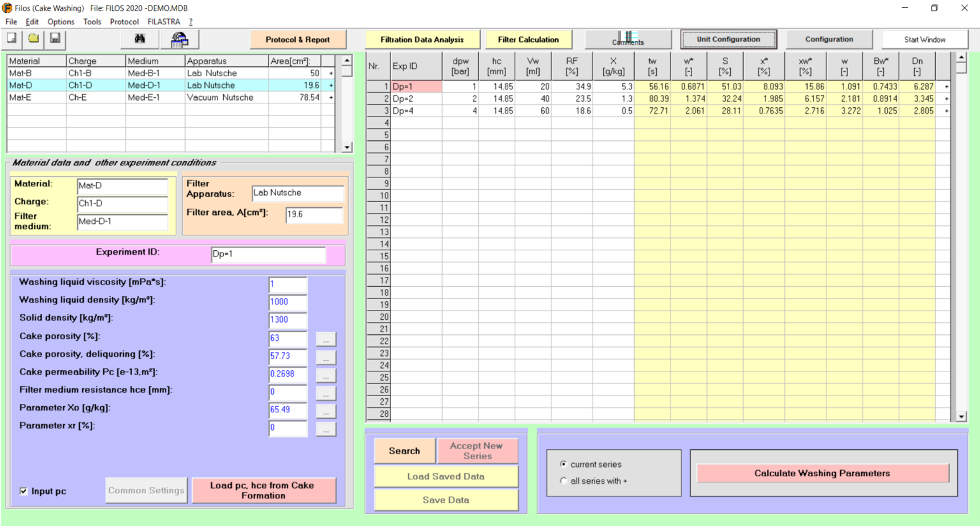980x526 pixels.
Task: Click the Washing liquid viscosity input field
Action: coord(287,284)
